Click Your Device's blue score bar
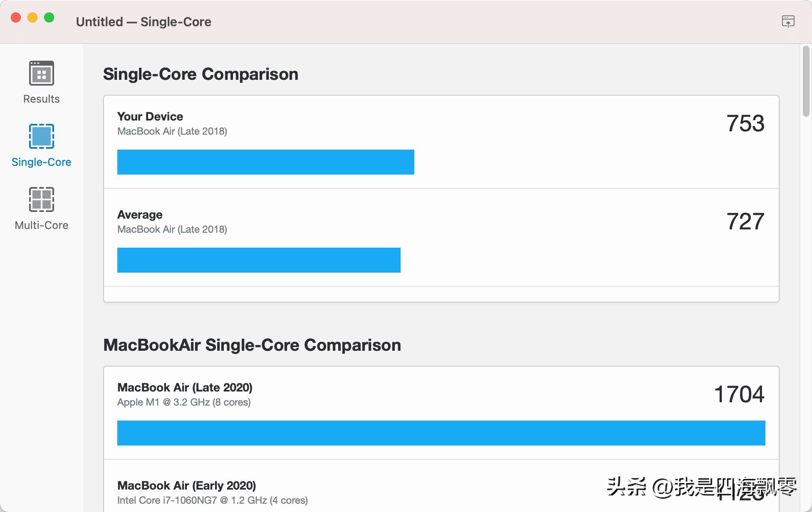812x512 pixels. tap(266, 162)
